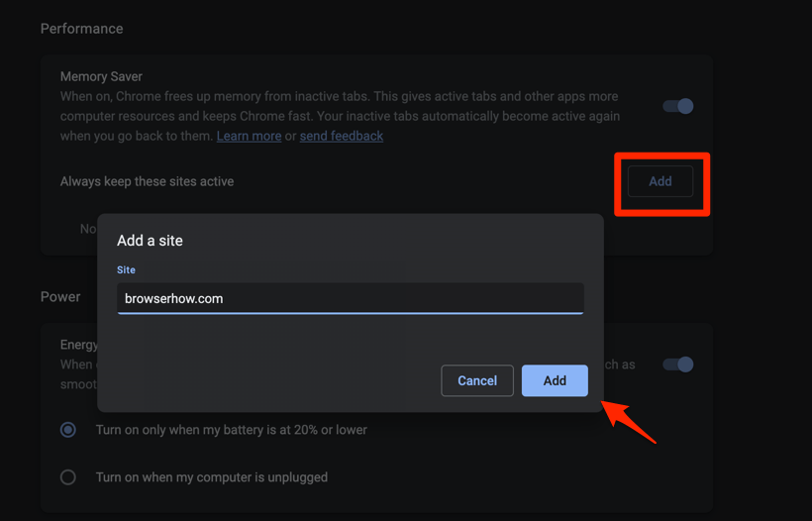The width and height of the screenshot is (812, 521).
Task: Click the partially hidden Energy label
Action: (78, 345)
